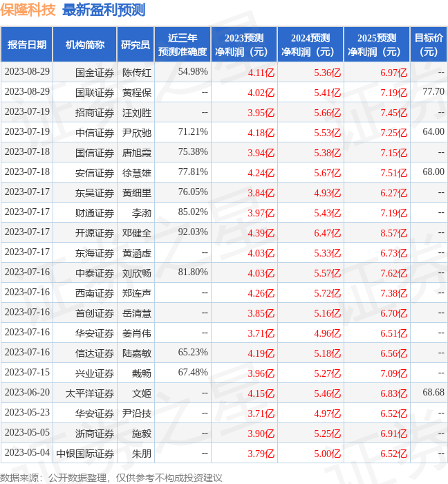The width and height of the screenshot is (448, 484).
Task: Click researcher name 施毅
Action: coord(142,434)
